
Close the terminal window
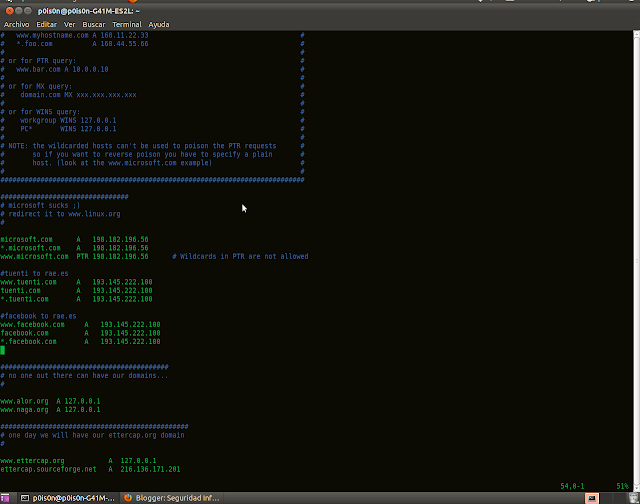click(10, 11)
